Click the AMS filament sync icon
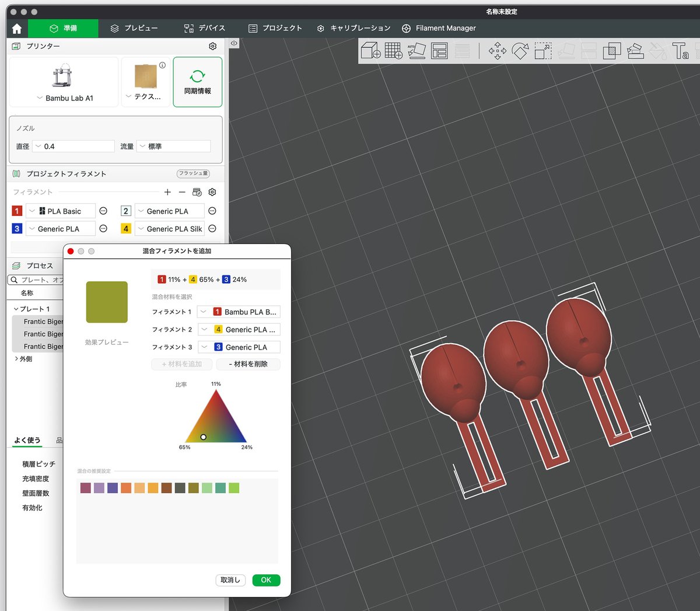700x611 pixels. tap(197, 192)
